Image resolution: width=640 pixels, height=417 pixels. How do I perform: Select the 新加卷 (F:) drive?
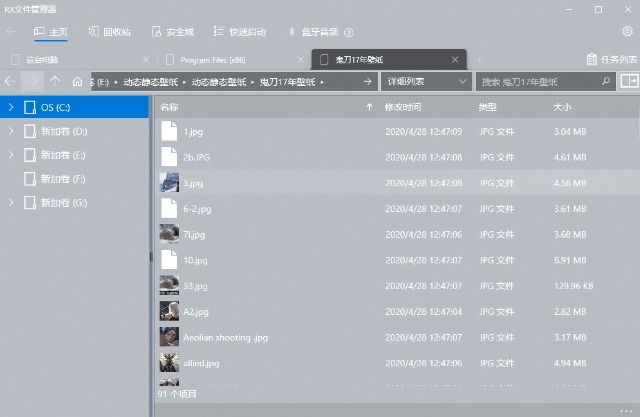(x=63, y=178)
